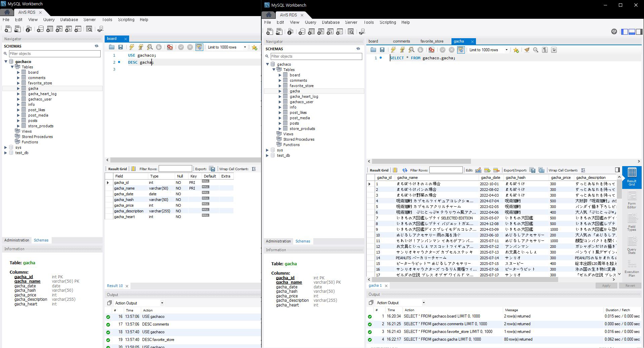Click horizontal scrollbar of right result grid
644x348 pixels.
[x=465, y=279]
